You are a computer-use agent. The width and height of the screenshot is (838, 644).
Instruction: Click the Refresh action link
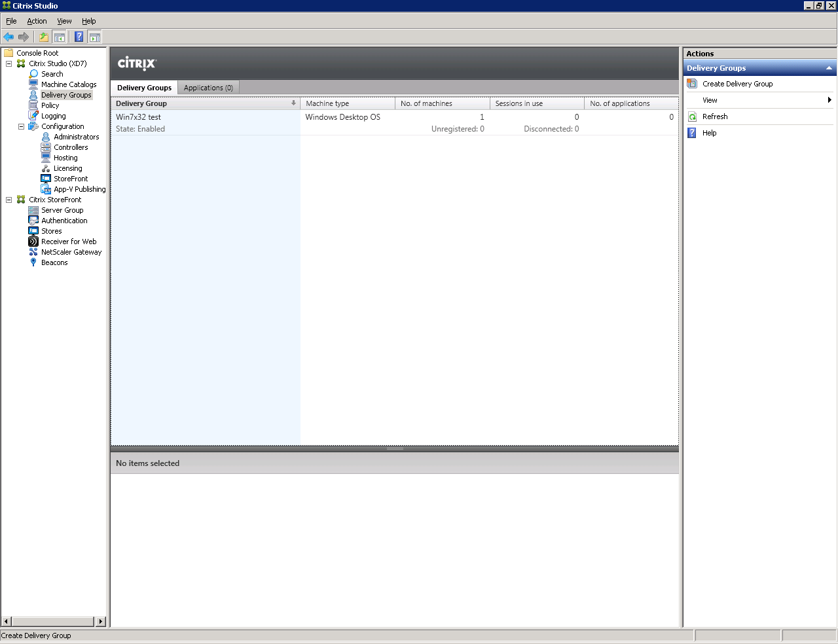(x=715, y=116)
